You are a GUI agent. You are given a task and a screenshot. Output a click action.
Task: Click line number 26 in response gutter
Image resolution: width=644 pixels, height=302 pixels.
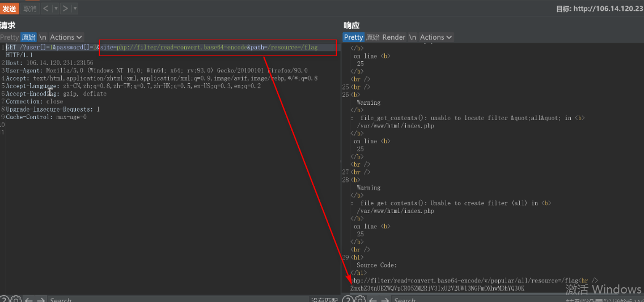point(345,95)
